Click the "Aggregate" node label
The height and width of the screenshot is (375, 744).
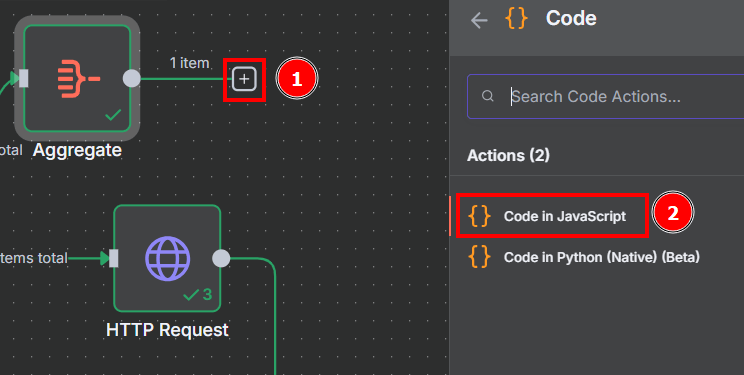click(77, 150)
